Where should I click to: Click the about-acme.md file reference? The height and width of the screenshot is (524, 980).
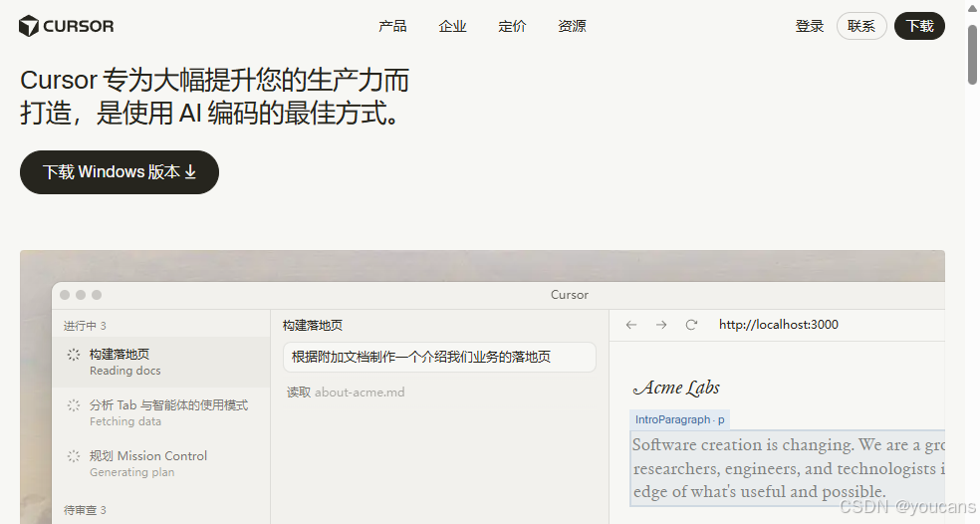tap(360, 393)
